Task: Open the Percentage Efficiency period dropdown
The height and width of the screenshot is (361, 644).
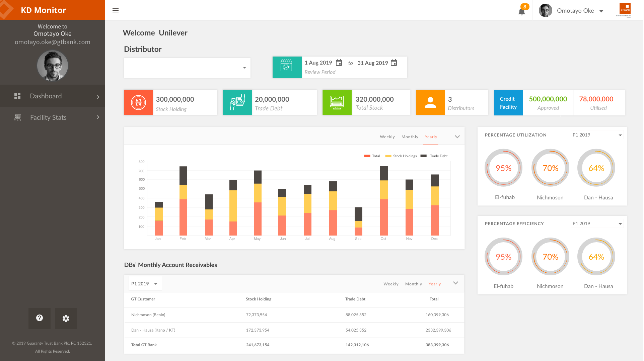Action: click(x=597, y=223)
